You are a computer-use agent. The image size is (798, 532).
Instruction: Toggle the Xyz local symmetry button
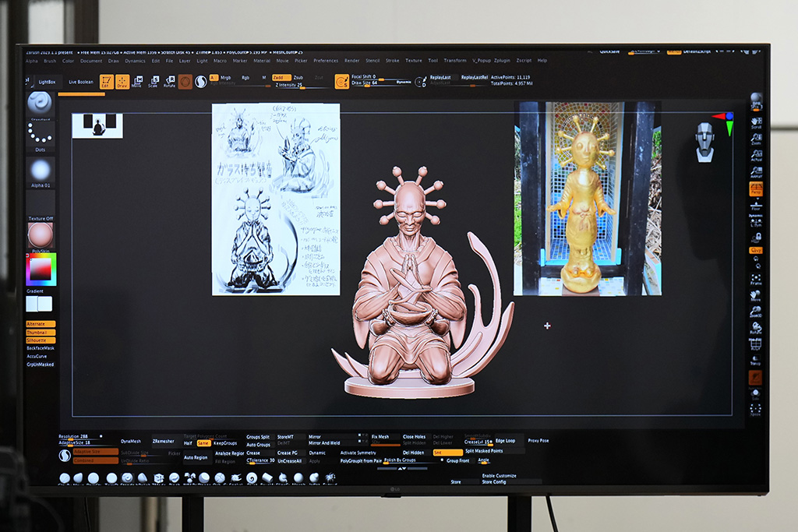pyautogui.click(x=756, y=251)
